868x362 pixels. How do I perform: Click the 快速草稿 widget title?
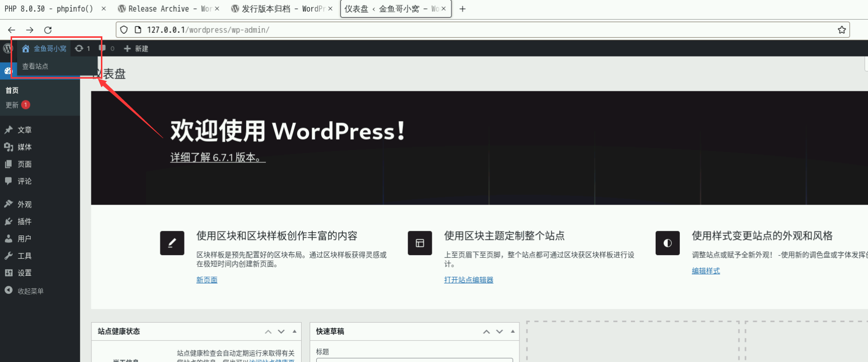(330, 331)
